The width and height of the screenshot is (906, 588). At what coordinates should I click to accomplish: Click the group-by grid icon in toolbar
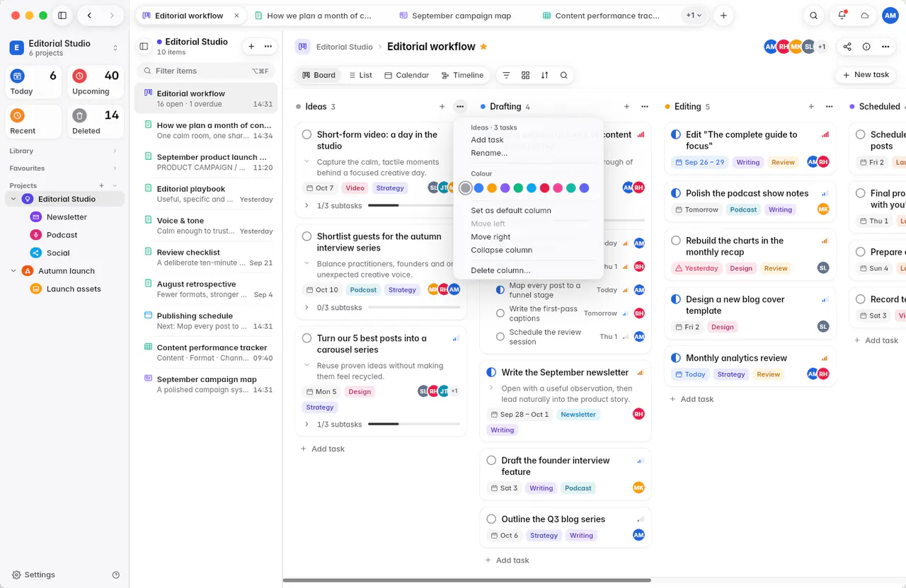[x=525, y=75]
